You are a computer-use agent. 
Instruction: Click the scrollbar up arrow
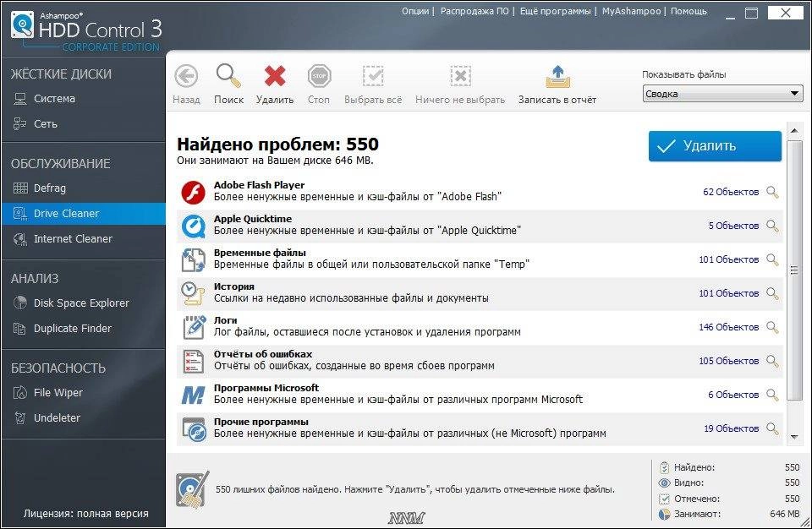(x=794, y=131)
